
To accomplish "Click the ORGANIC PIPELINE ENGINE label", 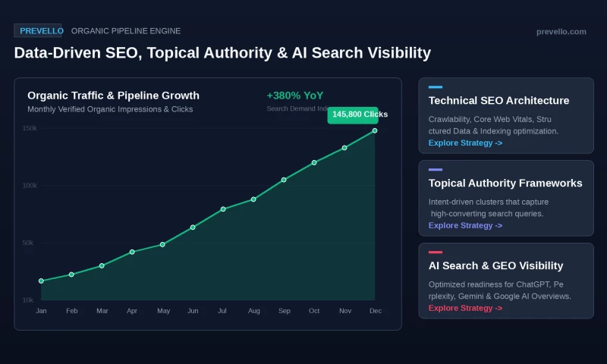I will pyautogui.click(x=126, y=31).
